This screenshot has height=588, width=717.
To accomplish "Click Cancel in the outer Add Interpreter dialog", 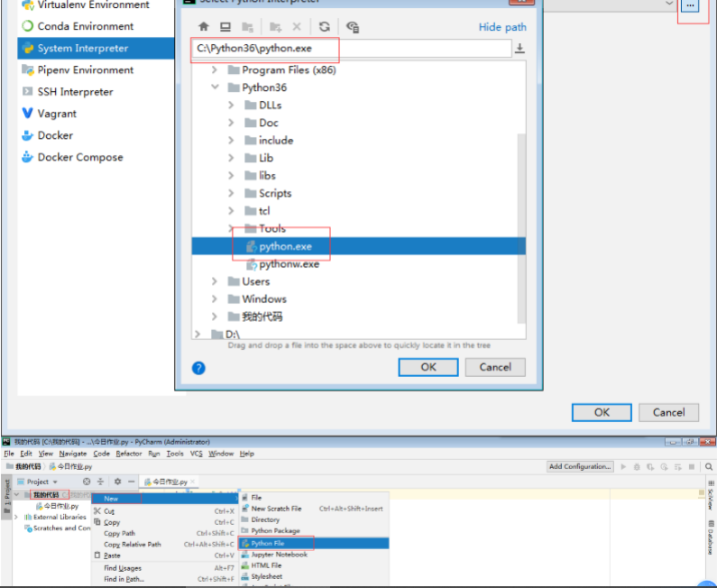I will pyautogui.click(x=668, y=412).
